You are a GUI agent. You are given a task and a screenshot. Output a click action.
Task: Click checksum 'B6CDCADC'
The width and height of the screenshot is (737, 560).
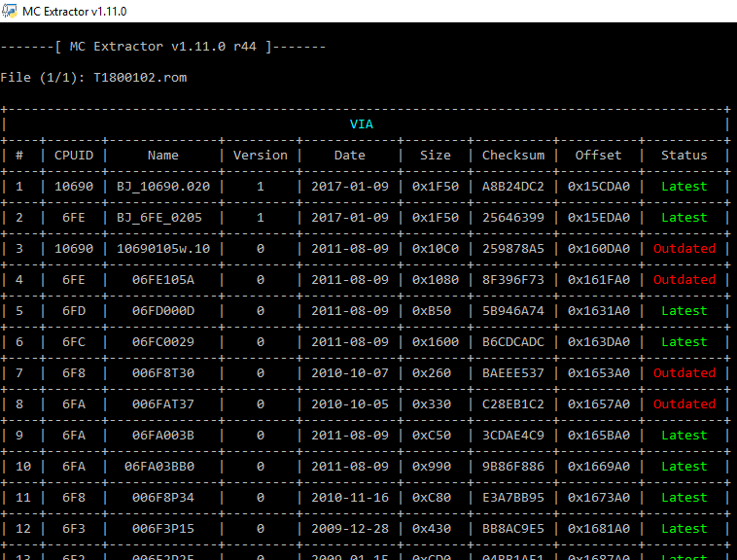(x=513, y=341)
